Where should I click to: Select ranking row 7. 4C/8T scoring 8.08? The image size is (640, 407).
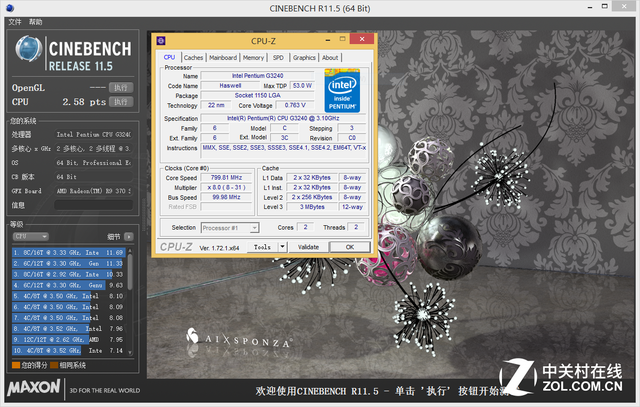coord(68,318)
